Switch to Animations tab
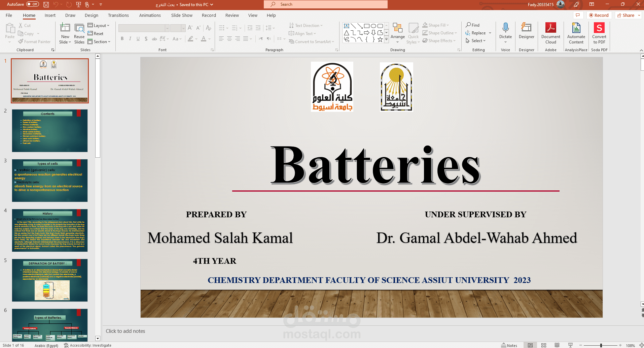This screenshot has width=644, height=348. 150,15
